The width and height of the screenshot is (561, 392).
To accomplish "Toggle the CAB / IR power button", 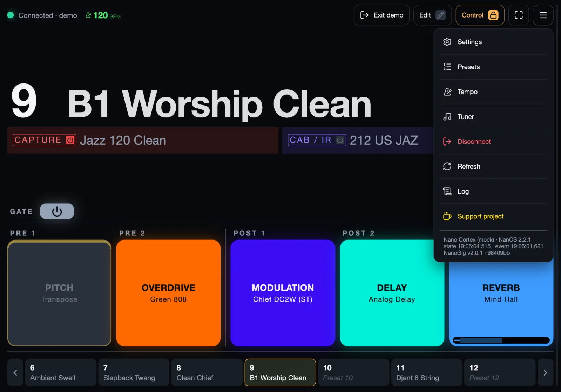I will (x=340, y=140).
